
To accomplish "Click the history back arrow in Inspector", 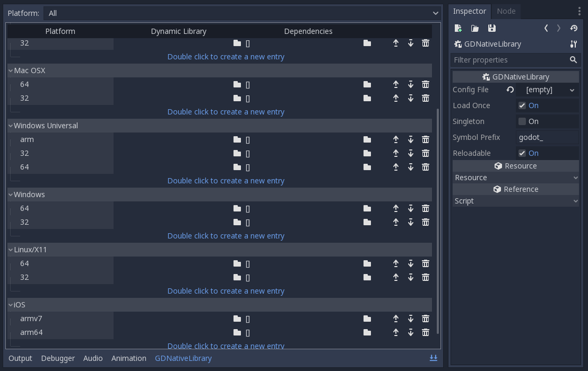I will coord(546,28).
